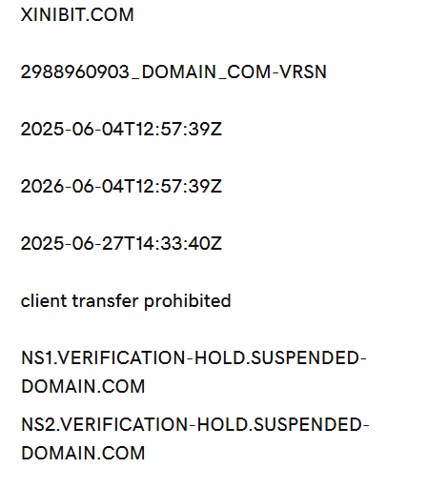Image resolution: width=448 pixels, height=489 pixels.
Task: Click the 2026-06-04T12:57:39Z expiry timestamp
Action: click(x=121, y=186)
